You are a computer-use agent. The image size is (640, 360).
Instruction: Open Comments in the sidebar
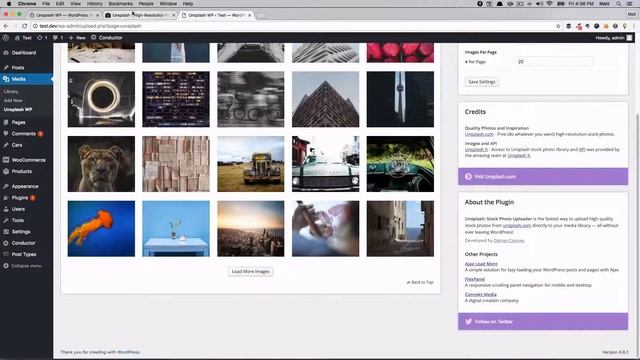tap(23, 133)
